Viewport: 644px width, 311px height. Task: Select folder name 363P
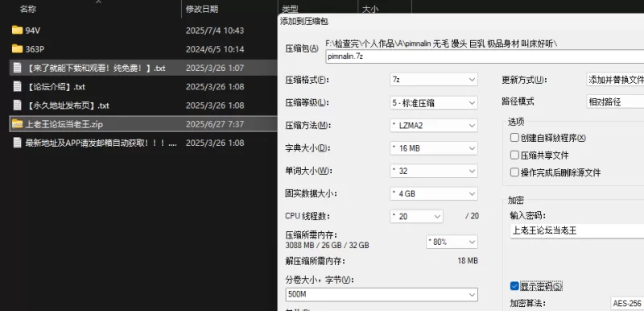pos(35,49)
